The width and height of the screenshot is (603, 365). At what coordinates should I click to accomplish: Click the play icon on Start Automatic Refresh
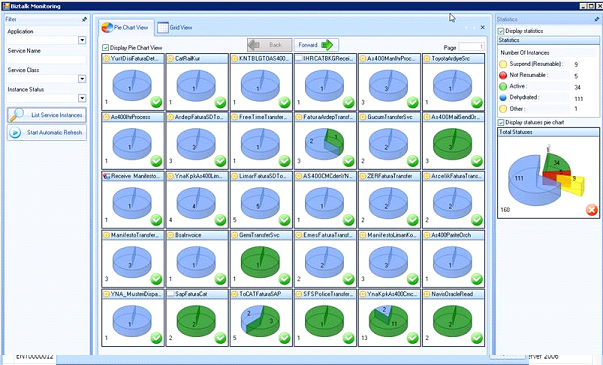(15, 132)
